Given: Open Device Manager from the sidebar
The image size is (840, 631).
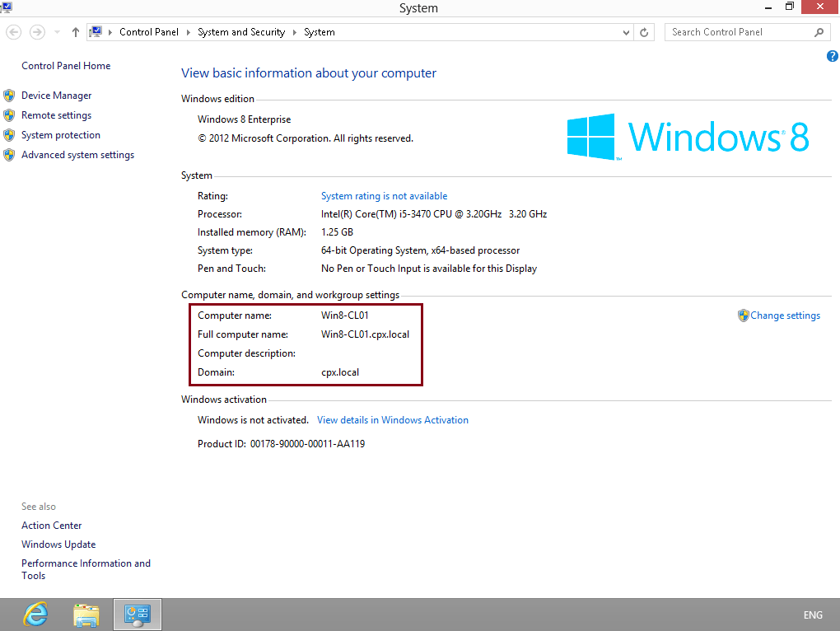Looking at the screenshot, I should 56,96.
